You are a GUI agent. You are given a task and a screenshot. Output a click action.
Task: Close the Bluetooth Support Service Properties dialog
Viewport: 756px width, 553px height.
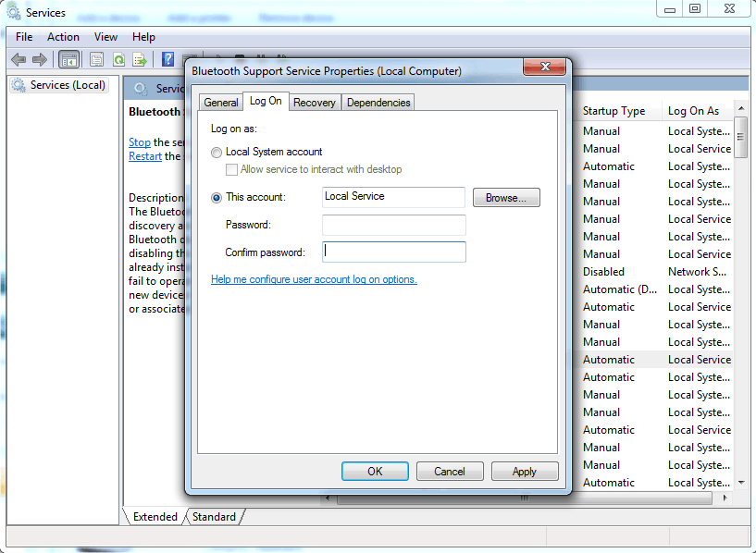[x=544, y=67]
